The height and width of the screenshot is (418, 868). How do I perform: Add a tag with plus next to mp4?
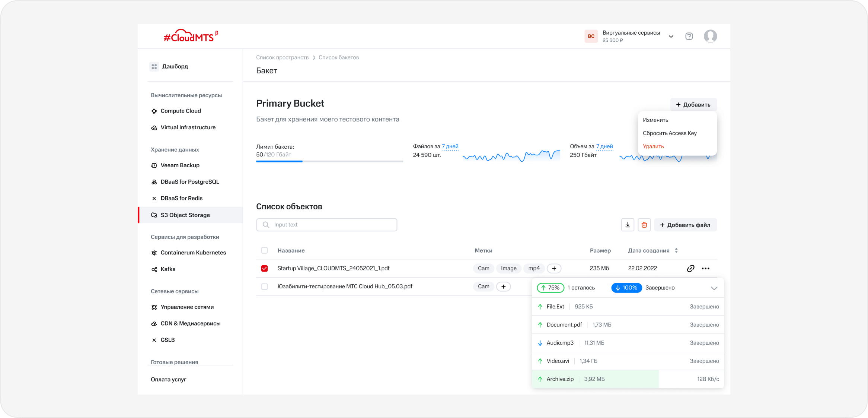[554, 268]
